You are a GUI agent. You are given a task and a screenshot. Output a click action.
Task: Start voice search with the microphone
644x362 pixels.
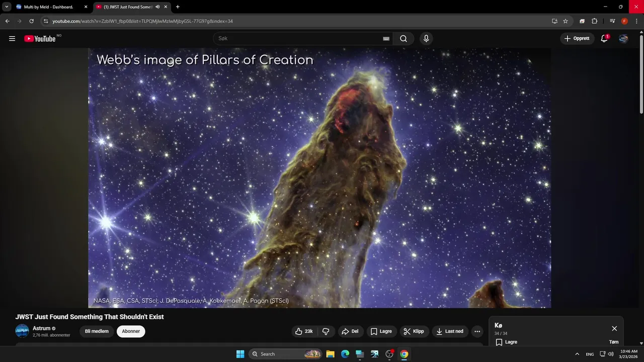click(x=426, y=39)
